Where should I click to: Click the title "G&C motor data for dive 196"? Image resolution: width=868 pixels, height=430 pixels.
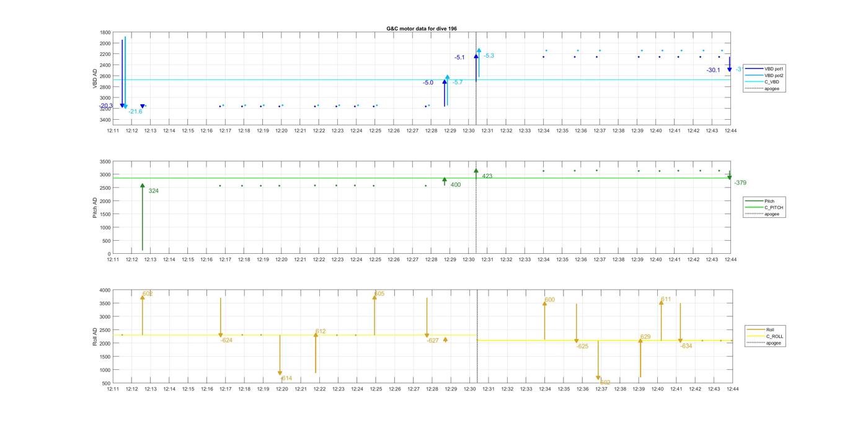click(x=422, y=29)
